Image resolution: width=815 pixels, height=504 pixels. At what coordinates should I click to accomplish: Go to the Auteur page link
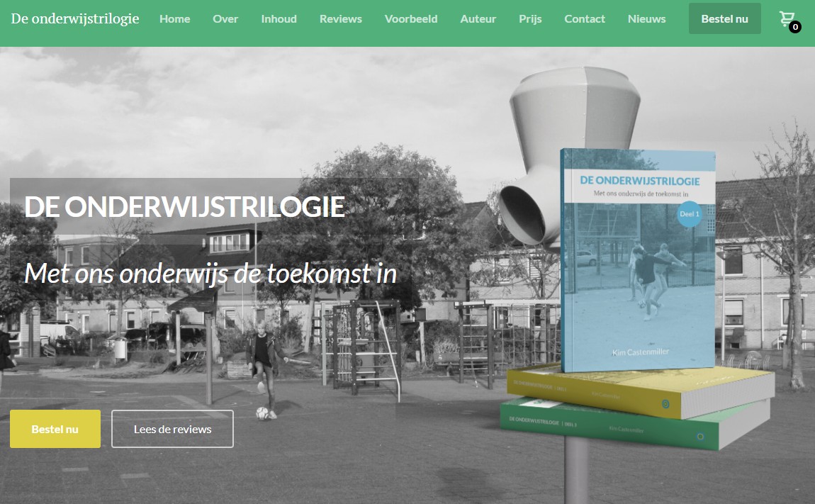[x=478, y=19]
